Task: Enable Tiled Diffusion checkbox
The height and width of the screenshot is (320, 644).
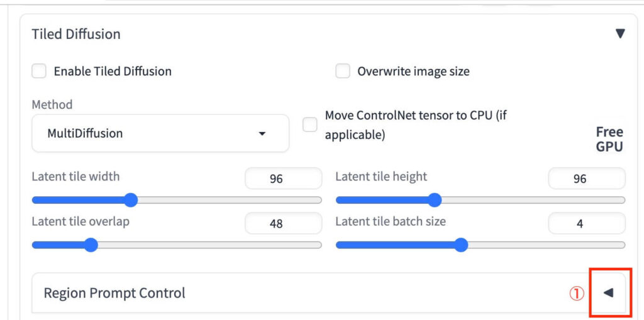Action: [39, 71]
